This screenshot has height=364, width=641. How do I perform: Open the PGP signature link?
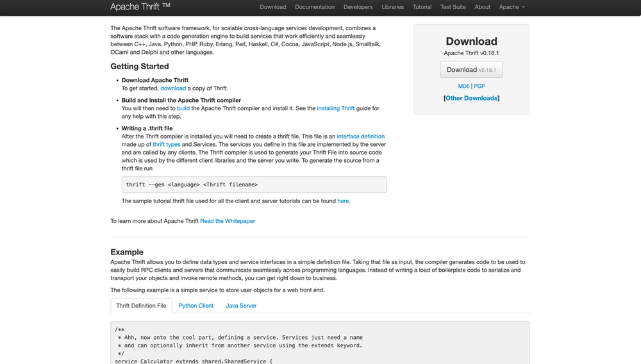coord(479,86)
